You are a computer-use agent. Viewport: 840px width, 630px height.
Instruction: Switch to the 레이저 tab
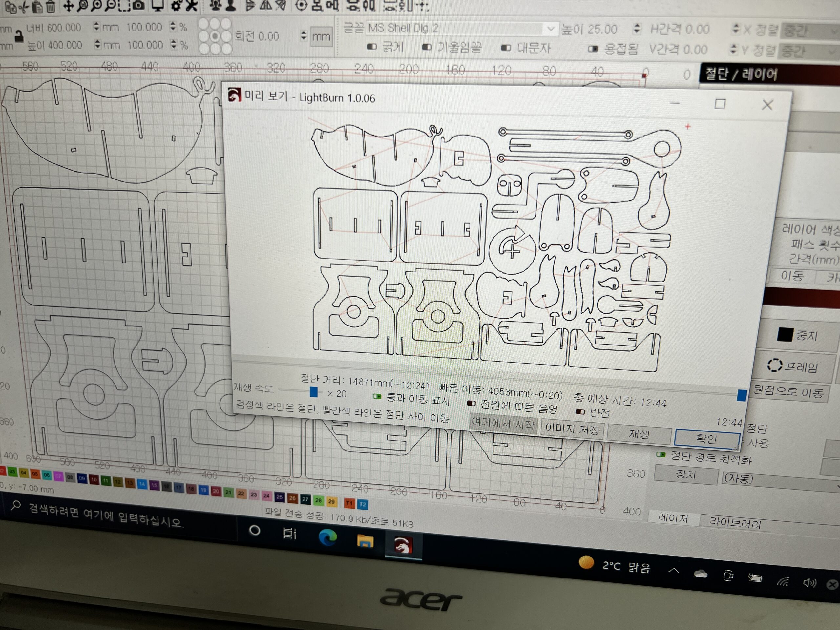pos(673,518)
